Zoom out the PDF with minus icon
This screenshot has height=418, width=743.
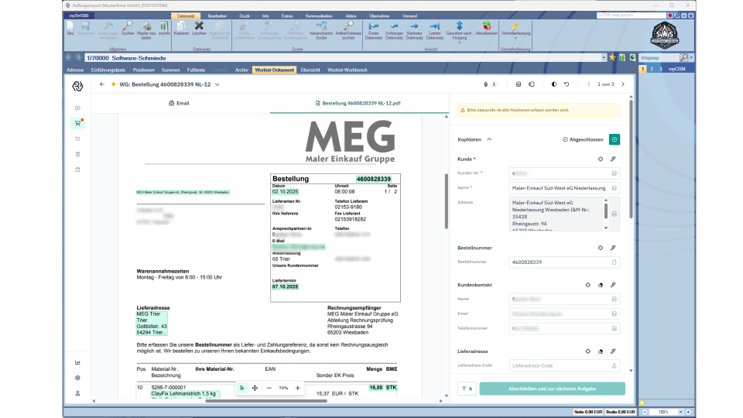pyautogui.click(x=269, y=388)
